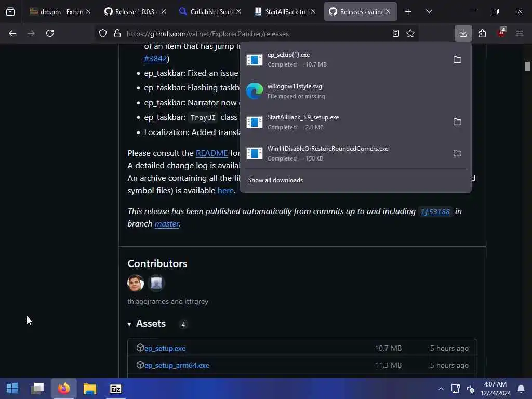Image resolution: width=532 pixels, height=399 pixels.
Task: Open the muted volume tray icon
Action: click(x=471, y=389)
